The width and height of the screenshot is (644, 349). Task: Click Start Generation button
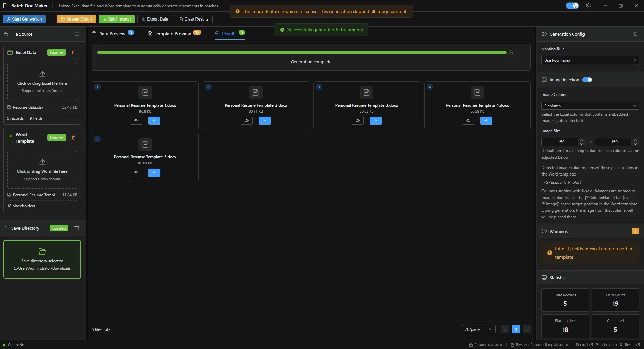click(24, 19)
